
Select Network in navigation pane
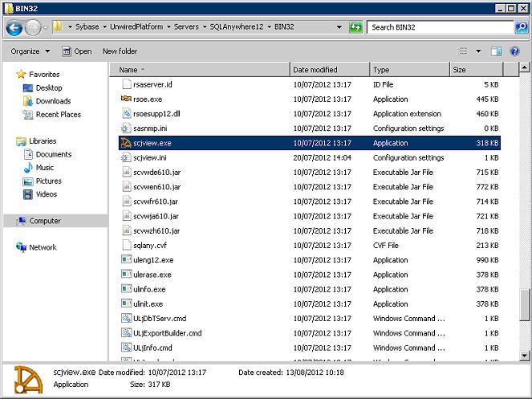[x=43, y=247]
